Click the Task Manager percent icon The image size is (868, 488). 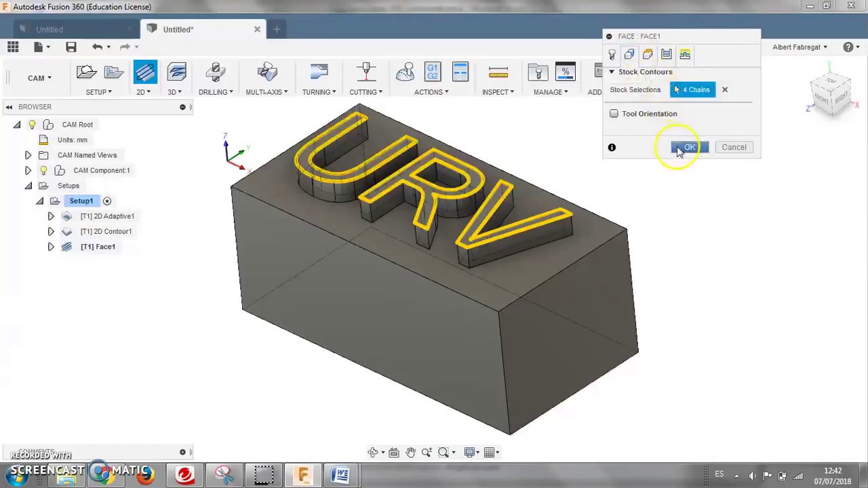[565, 73]
